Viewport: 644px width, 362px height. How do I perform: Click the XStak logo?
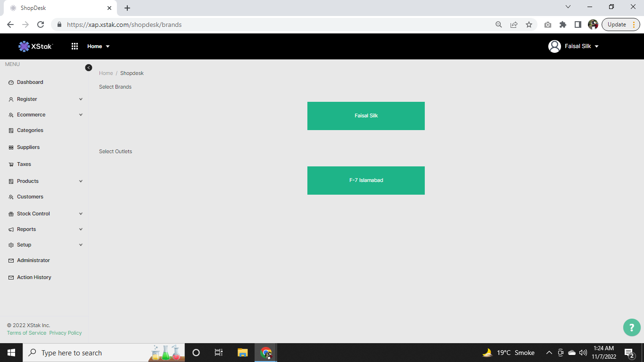[36, 46]
